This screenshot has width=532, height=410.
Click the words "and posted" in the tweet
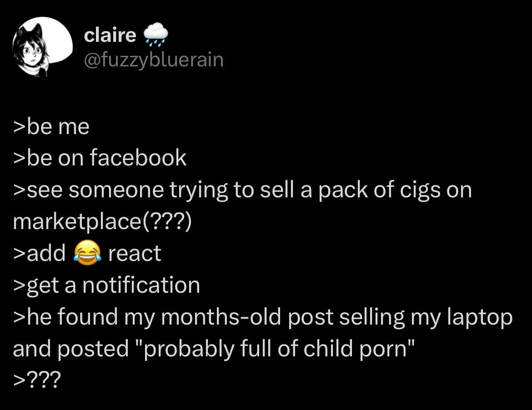(x=71, y=349)
